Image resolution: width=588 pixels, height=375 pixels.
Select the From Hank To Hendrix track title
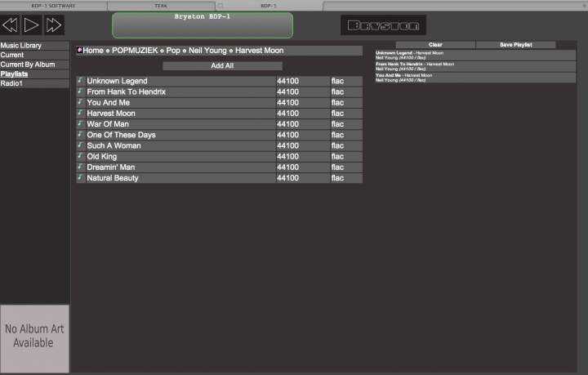pyautogui.click(x=127, y=92)
